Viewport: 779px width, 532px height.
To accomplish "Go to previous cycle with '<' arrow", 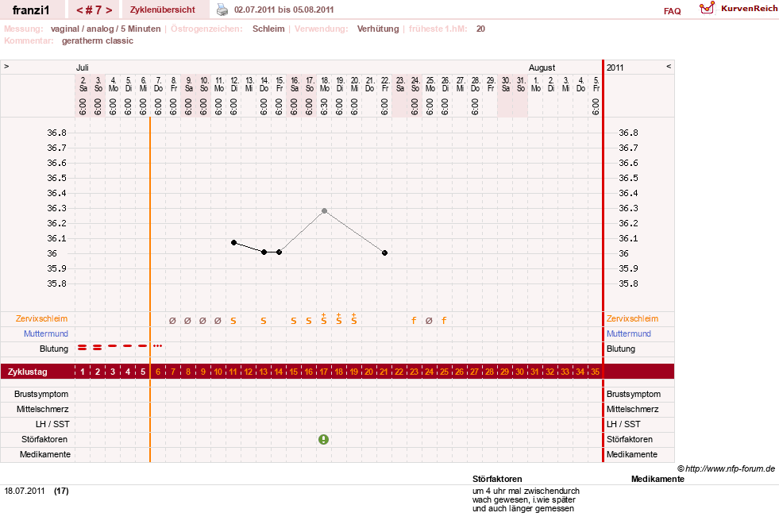I will [x=79, y=10].
